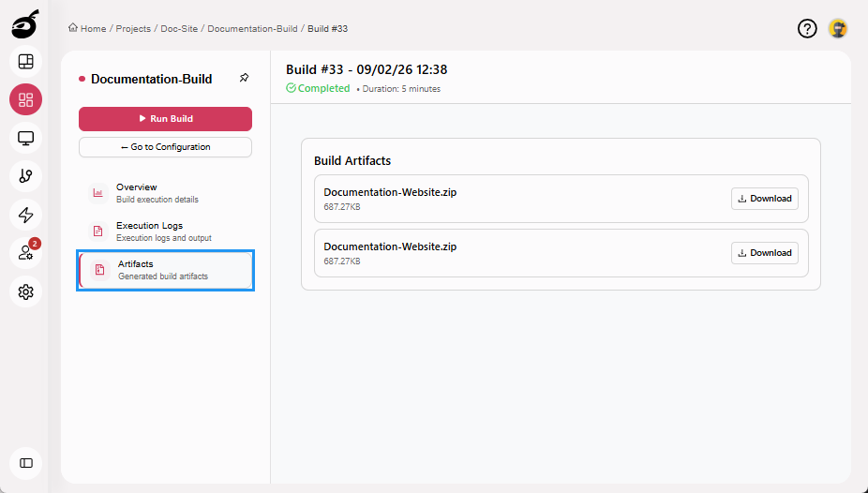The width and height of the screenshot is (868, 493).
Task: Click the Build #33 - 09/02/26 12:38 heading
Action: click(367, 69)
